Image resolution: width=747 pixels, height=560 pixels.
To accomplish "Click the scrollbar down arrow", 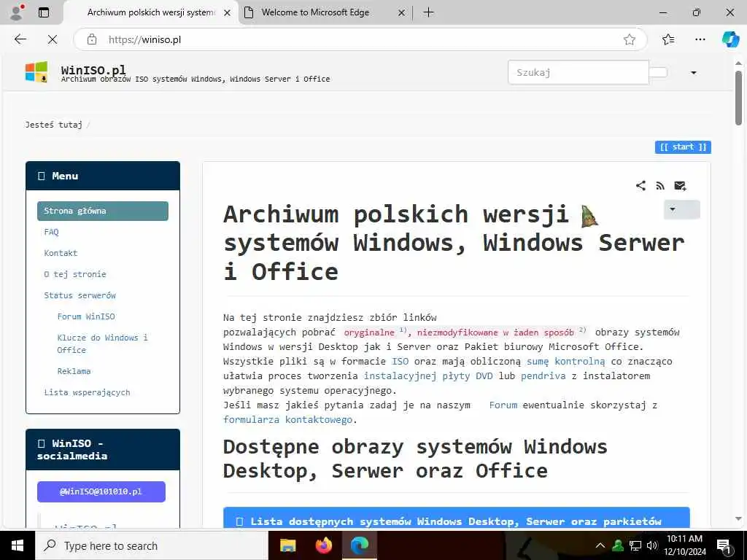I will [x=738, y=519].
